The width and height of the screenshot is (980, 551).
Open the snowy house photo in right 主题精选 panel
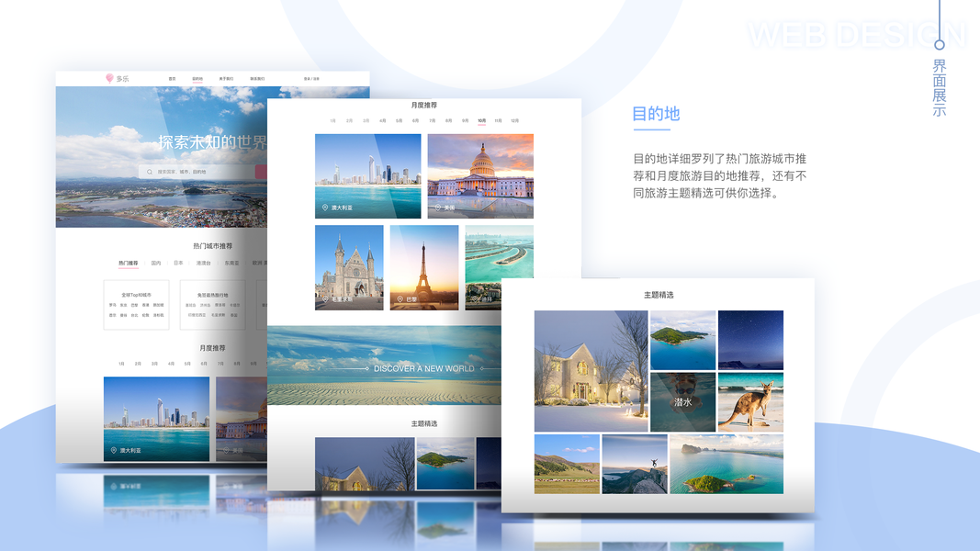[x=591, y=371]
